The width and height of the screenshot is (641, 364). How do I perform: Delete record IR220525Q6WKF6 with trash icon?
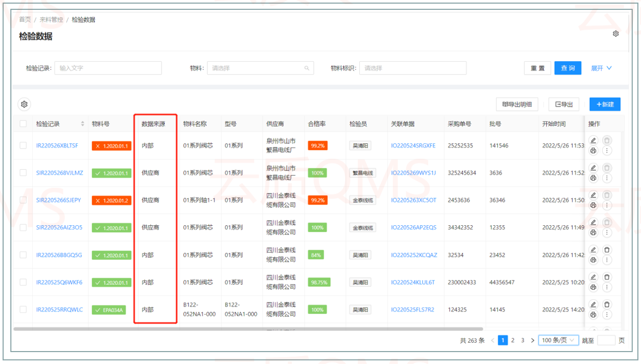point(607,277)
